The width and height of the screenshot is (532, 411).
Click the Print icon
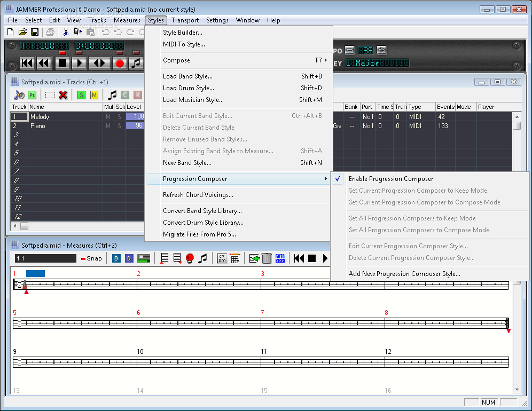[x=50, y=32]
